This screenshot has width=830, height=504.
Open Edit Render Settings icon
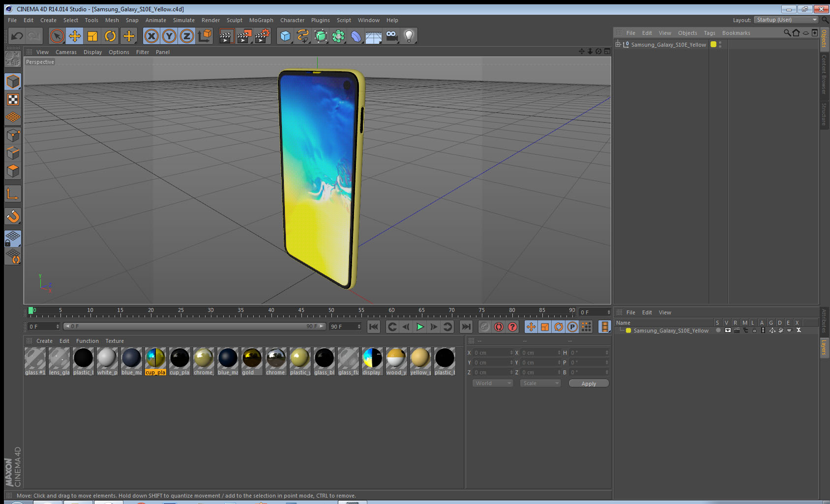pos(263,36)
